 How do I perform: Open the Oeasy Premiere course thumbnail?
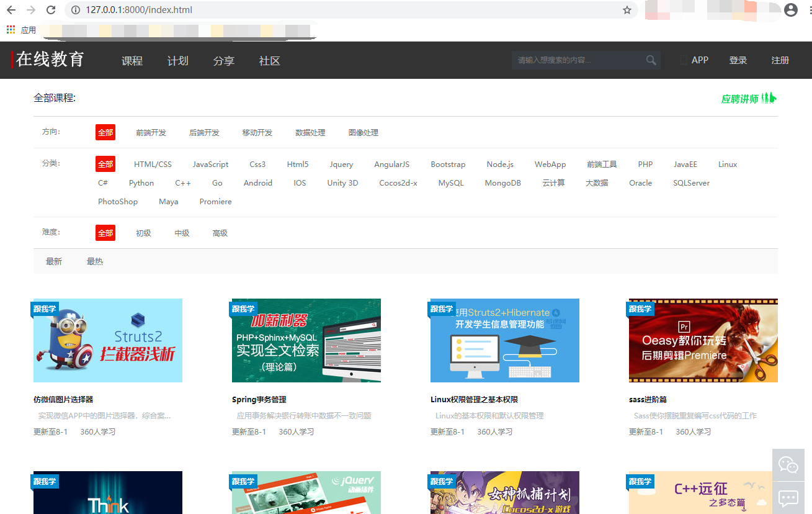[703, 340]
